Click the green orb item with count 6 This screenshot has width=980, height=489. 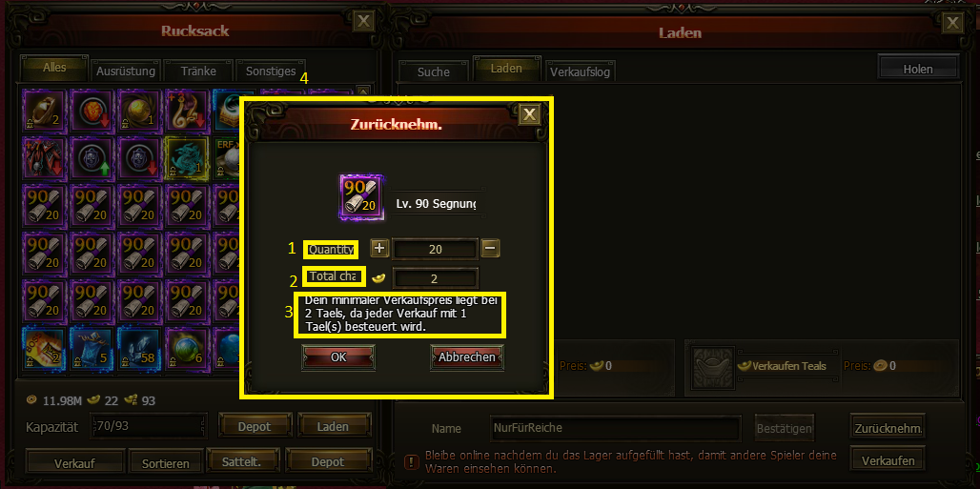point(188,348)
